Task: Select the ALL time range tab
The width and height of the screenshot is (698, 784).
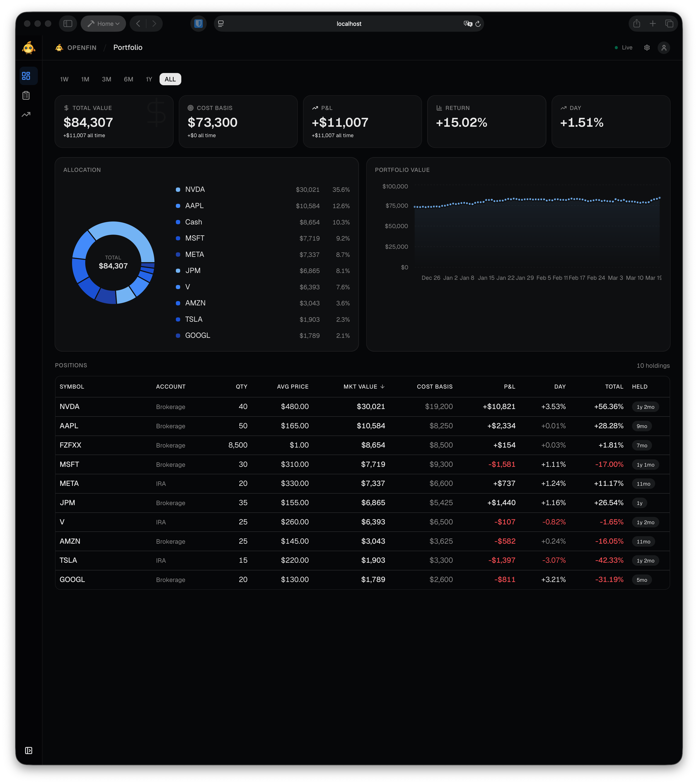Action: coord(170,79)
